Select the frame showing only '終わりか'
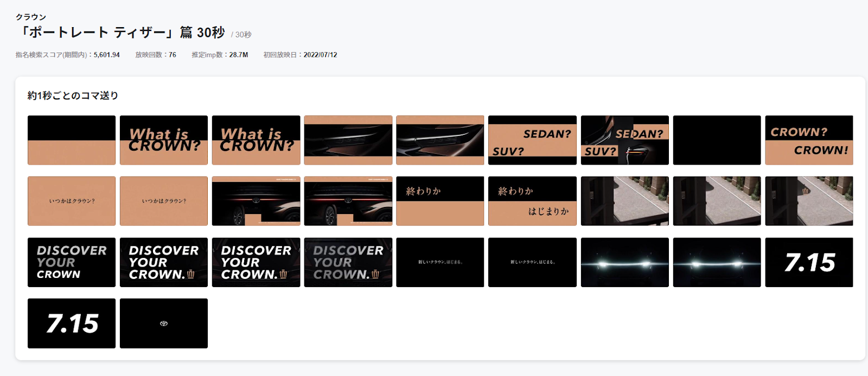Image resolution: width=868 pixels, height=376 pixels. [440, 201]
